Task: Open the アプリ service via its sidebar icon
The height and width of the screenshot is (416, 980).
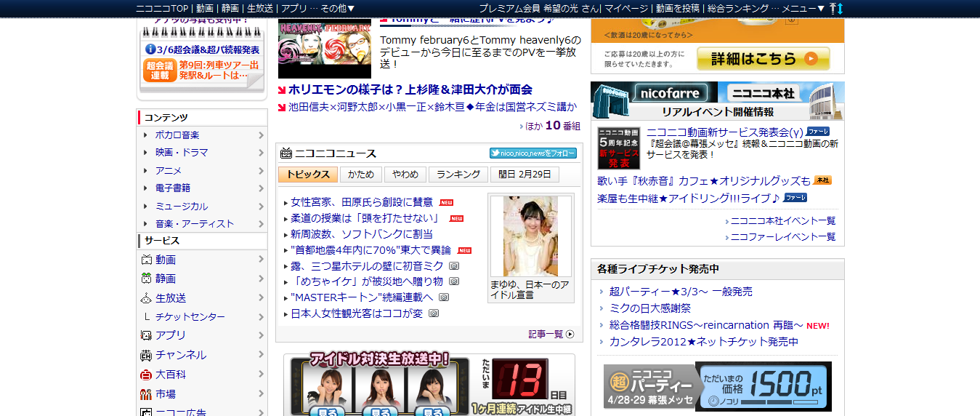Action: [146, 335]
